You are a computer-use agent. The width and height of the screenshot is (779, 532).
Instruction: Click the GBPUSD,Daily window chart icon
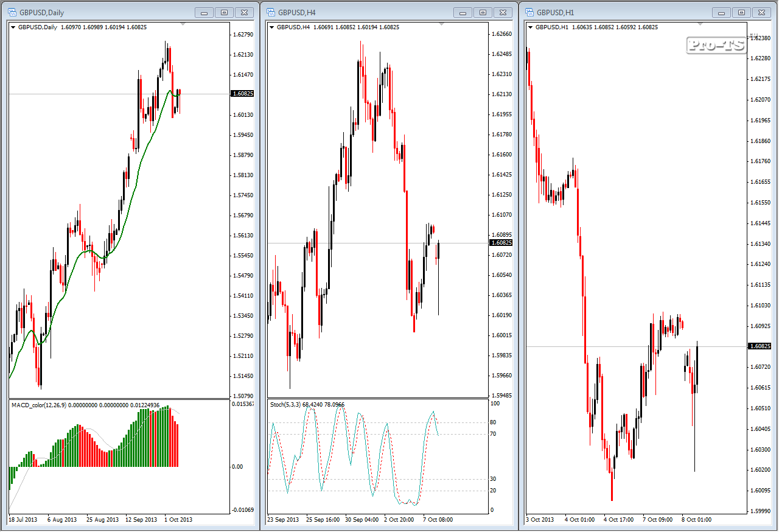12,12
